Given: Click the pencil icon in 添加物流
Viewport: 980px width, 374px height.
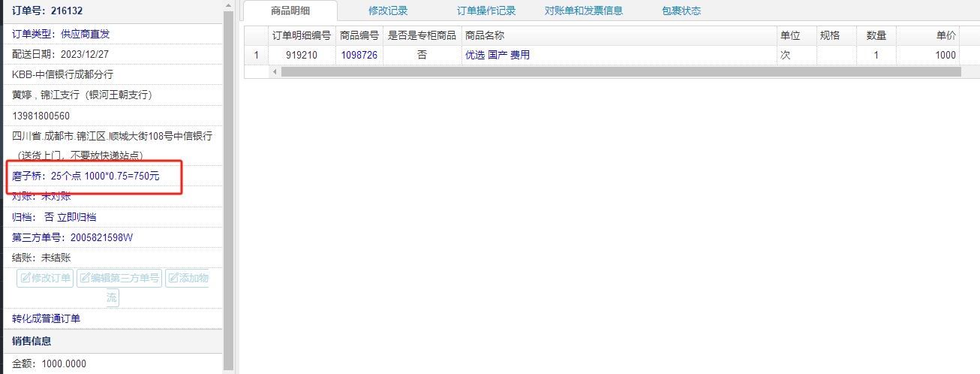Looking at the screenshot, I should click(173, 278).
